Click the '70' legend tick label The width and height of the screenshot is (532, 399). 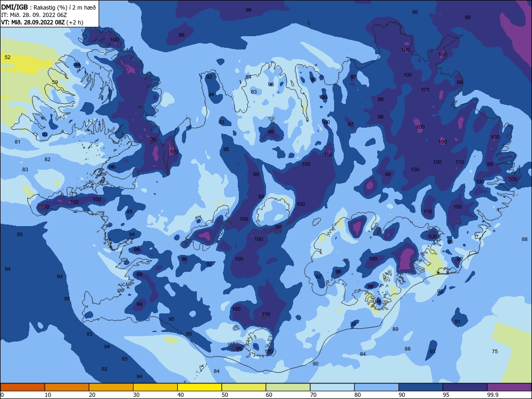click(313, 395)
